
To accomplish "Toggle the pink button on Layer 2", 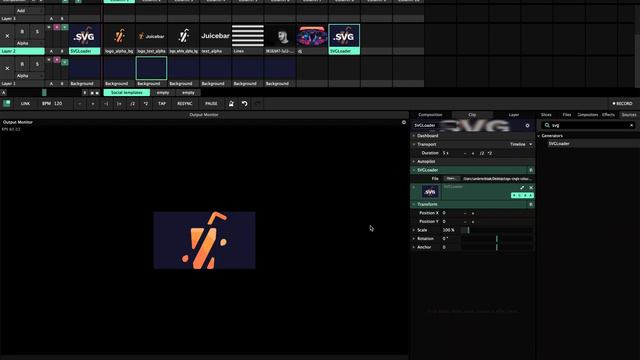I will coord(57,27).
